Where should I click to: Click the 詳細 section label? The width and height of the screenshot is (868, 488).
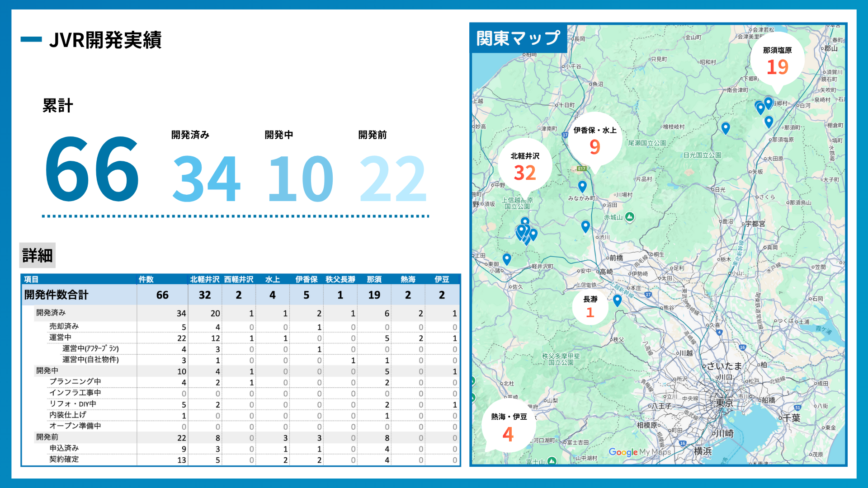[x=38, y=256]
